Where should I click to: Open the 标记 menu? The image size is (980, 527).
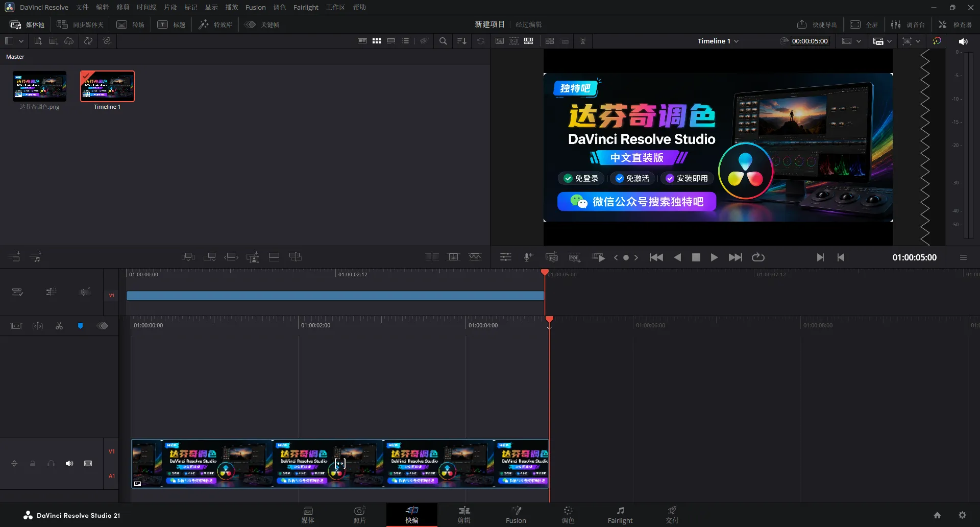pos(191,7)
